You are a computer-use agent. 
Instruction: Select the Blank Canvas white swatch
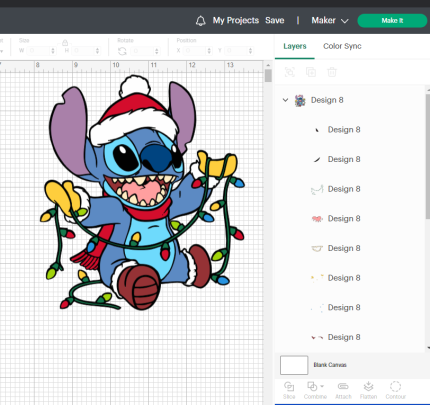click(x=294, y=365)
